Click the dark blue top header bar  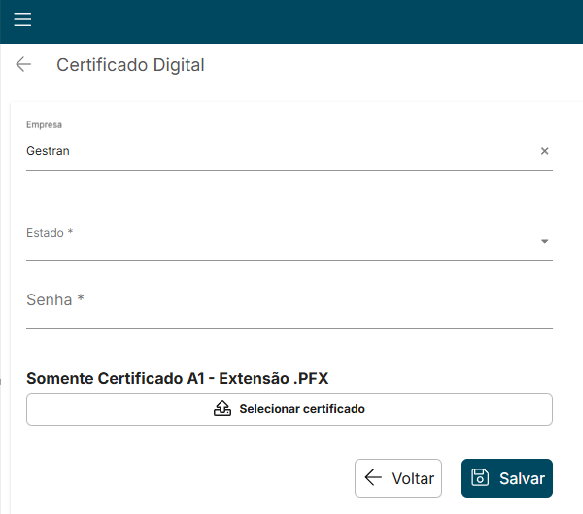click(292, 22)
